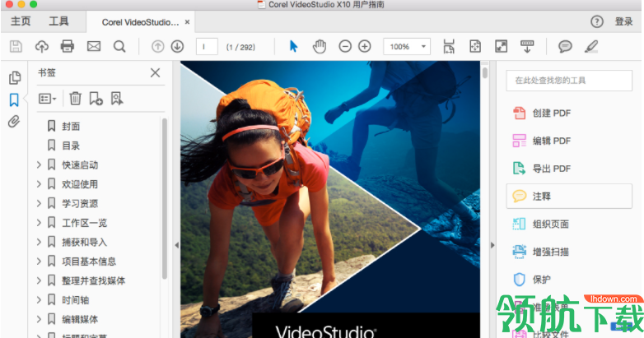The width and height of the screenshot is (644, 338).
Task: Delete selected bookmark trash icon
Action: (75, 99)
